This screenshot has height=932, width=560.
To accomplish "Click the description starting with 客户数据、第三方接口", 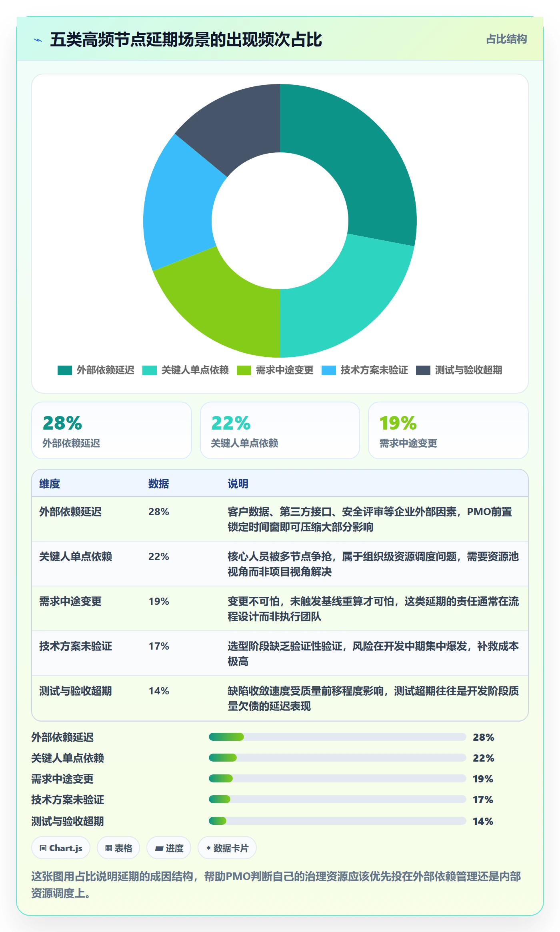I will 370,519.
